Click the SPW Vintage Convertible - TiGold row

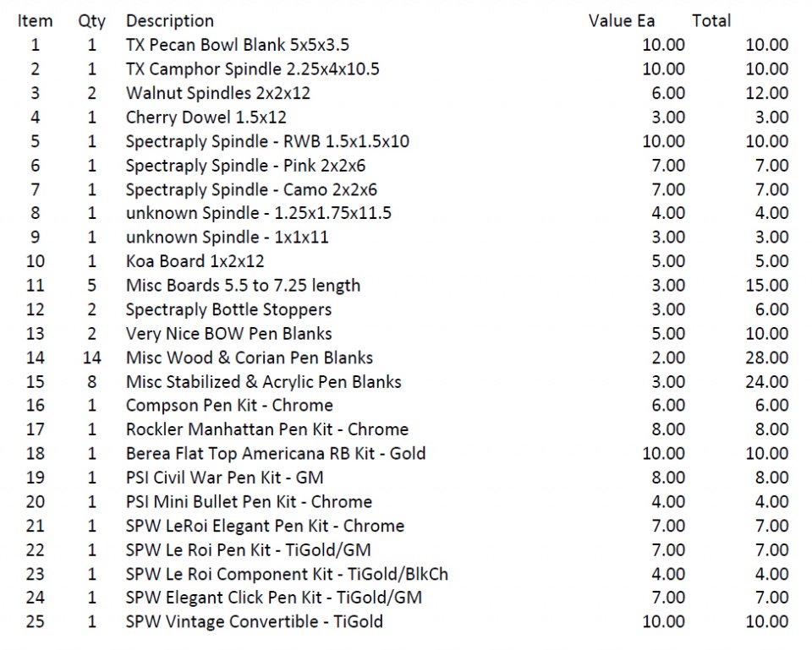254,622
